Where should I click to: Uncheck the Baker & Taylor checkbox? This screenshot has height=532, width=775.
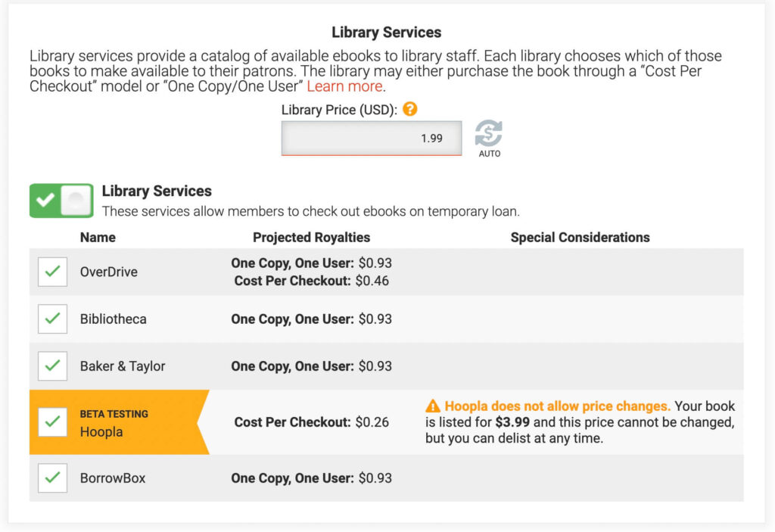[x=52, y=366]
